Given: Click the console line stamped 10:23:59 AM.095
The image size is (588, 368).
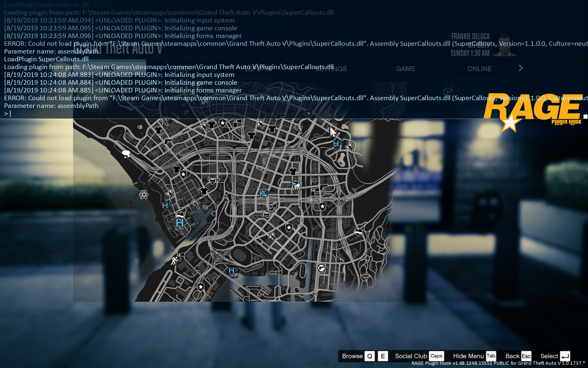Looking at the screenshot, I should click(120, 28).
